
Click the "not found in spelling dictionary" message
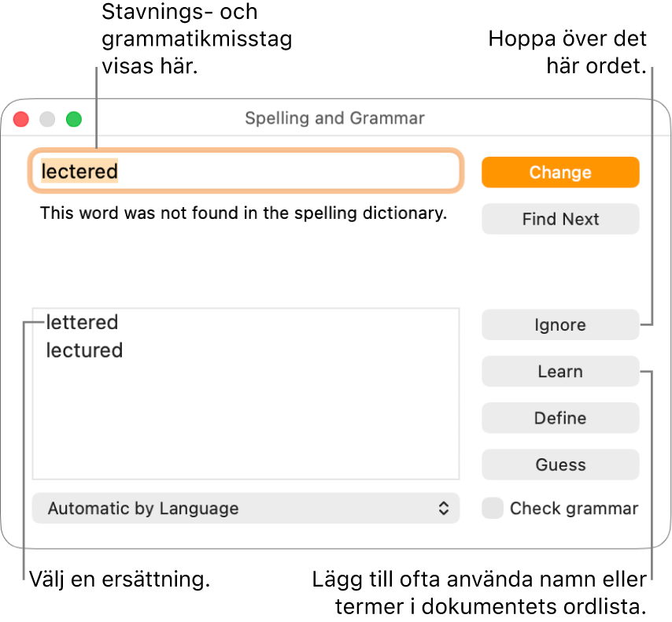point(242,213)
